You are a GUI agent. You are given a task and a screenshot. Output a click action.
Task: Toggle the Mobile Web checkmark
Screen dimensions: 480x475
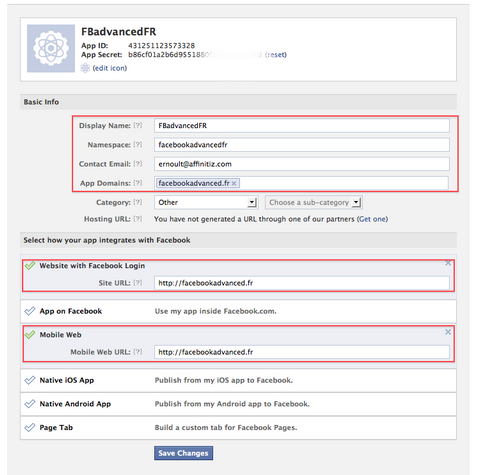tap(30, 335)
